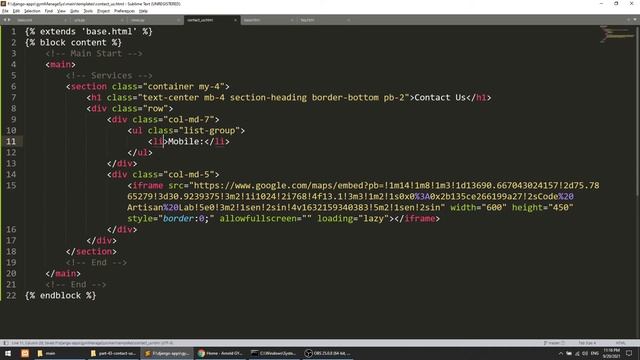Close the contact_us.html tab
640x360 pixels.
pyautogui.click(x=236, y=20)
